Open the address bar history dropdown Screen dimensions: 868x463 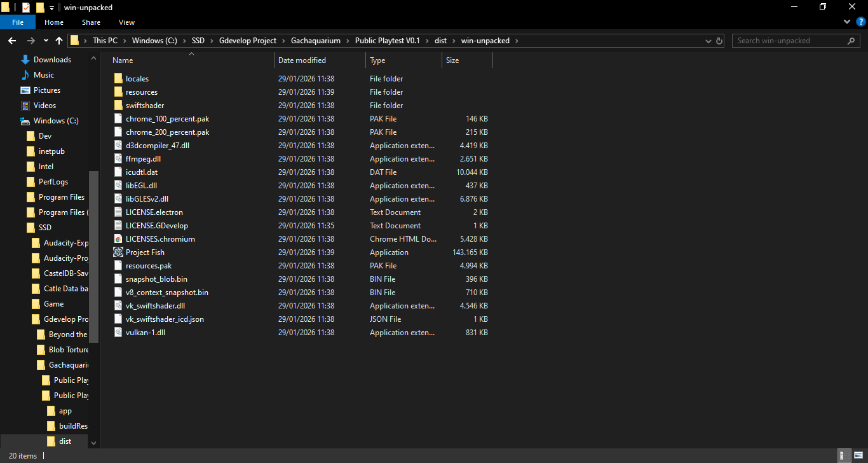pos(709,41)
